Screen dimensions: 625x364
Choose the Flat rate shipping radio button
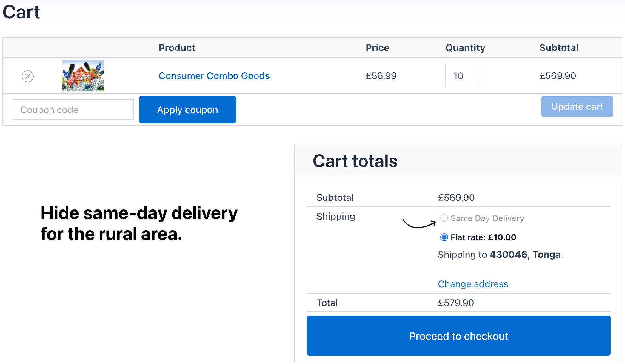tap(444, 237)
